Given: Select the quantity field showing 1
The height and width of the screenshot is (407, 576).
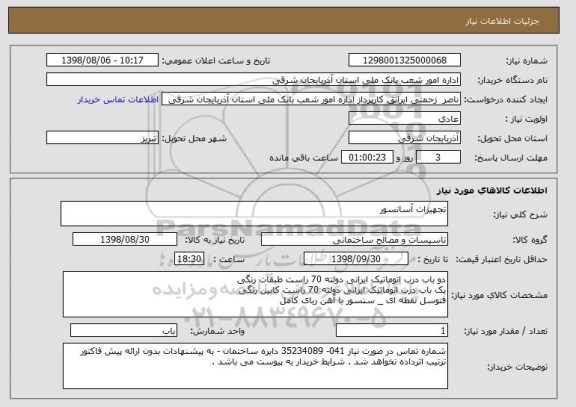Looking at the screenshot, I should coord(392,331).
